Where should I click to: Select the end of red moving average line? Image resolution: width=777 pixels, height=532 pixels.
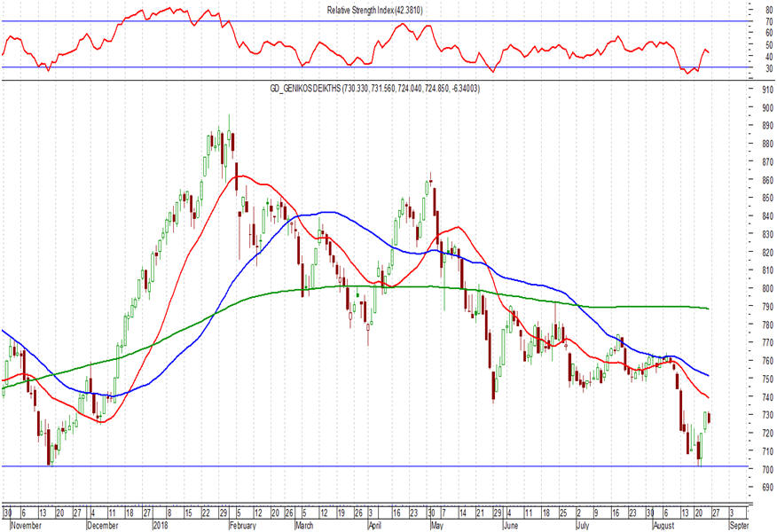click(708, 398)
